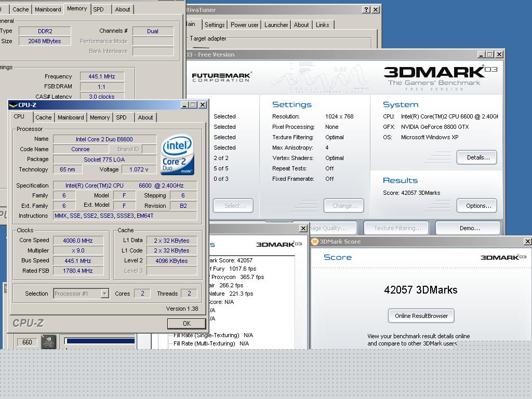Select the Memory tab in front CPU-Z

100,117
